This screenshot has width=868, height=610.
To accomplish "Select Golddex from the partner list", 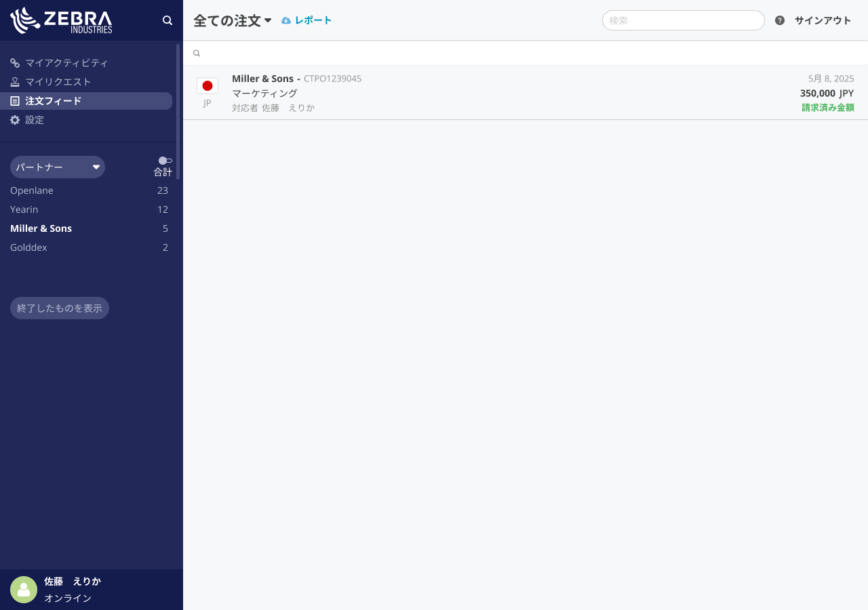I will pyautogui.click(x=28, y=247).
